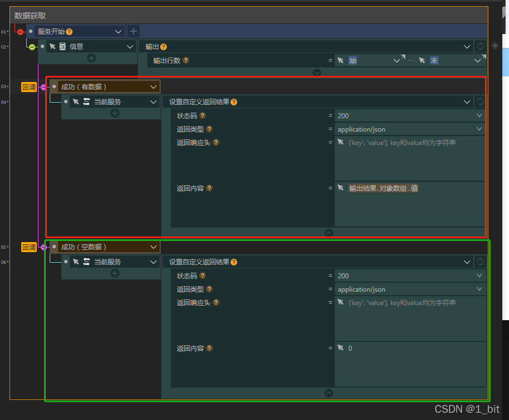
Task: Click the 回调 label on row 03
Action: tap(29, 87)
